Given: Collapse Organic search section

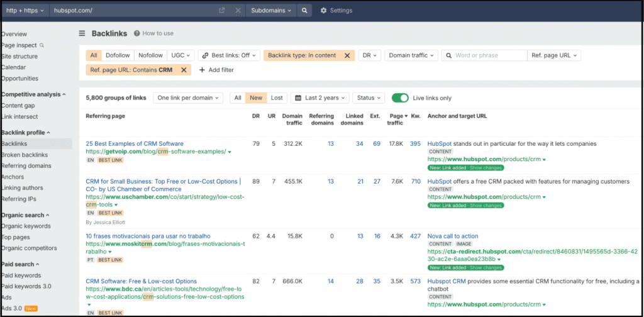Looking at the screenshot, I should tap(25, 215).
